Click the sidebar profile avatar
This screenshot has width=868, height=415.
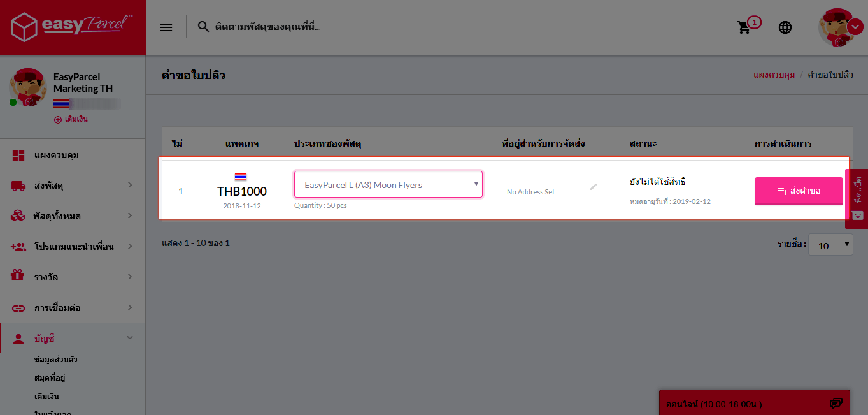(x=27, y=87)
